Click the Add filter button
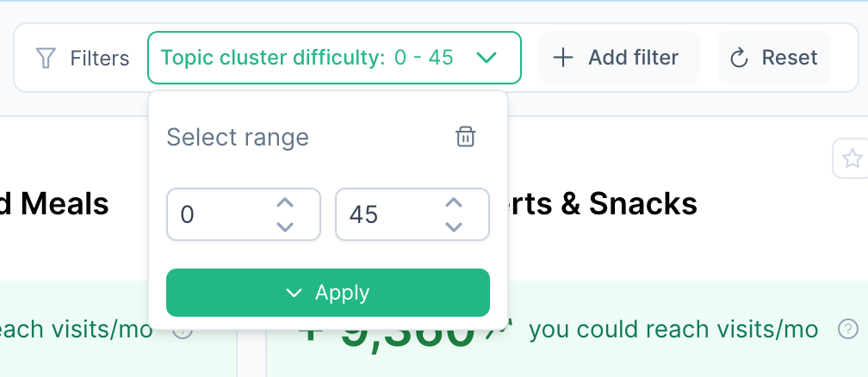The height and width of the screenshot is (377, 868). [619, 58]
